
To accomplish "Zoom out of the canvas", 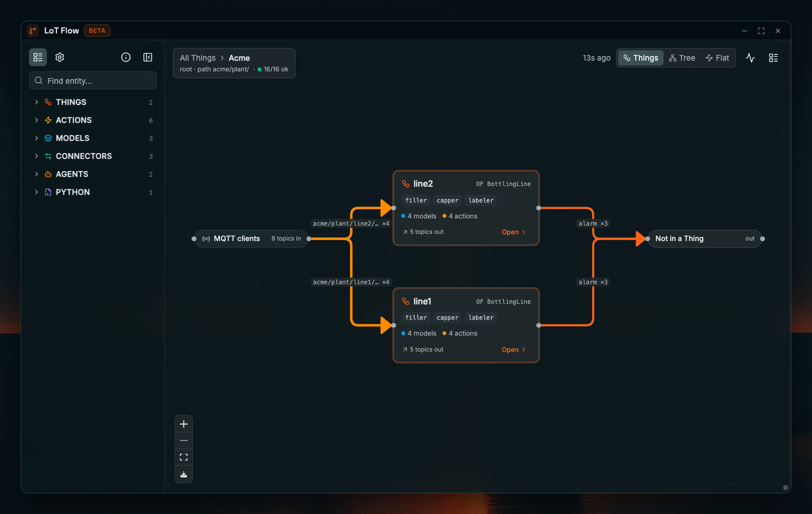I will pos(183,440).
